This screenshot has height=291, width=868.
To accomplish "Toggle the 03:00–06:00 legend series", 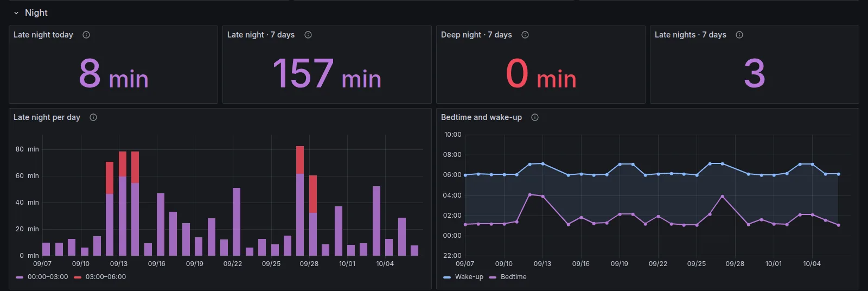I will point(106,277).
